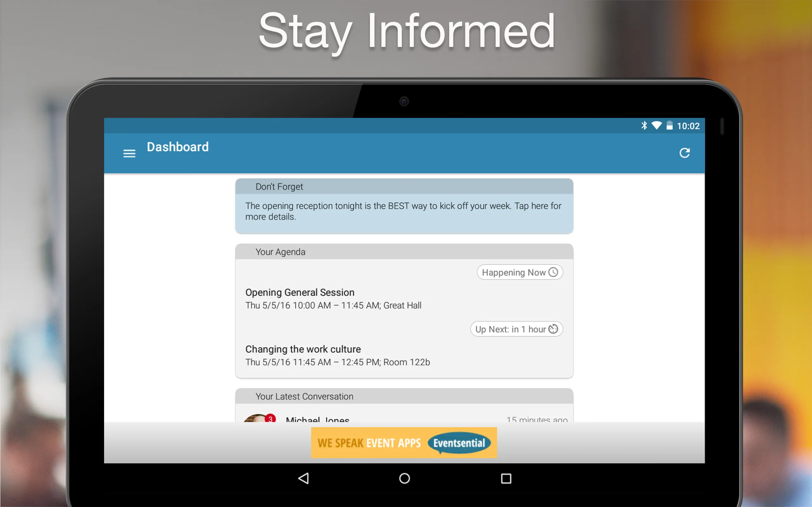Tap the WiFi signal icon

[654, 125]
